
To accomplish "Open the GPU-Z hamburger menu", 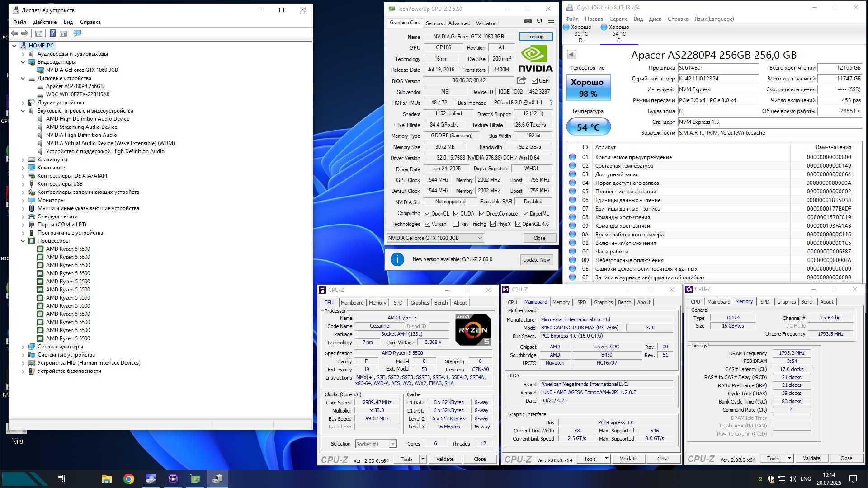I will pos(551,21).
